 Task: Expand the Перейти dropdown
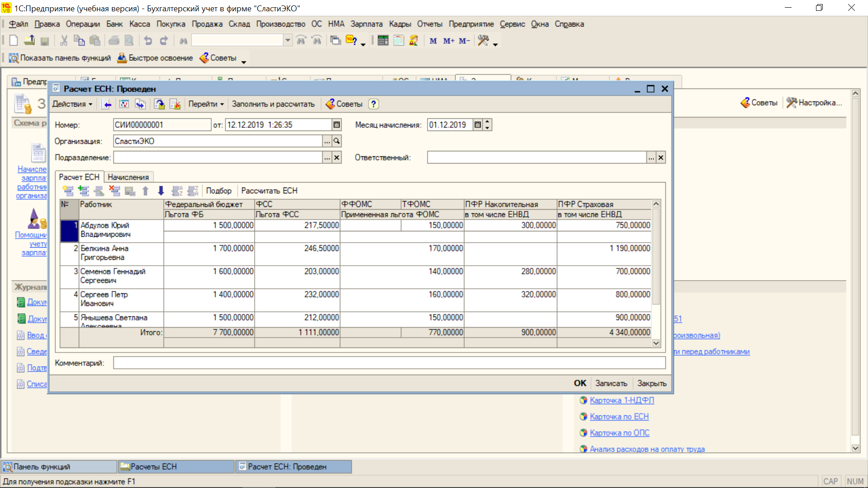tap(206, 104)
